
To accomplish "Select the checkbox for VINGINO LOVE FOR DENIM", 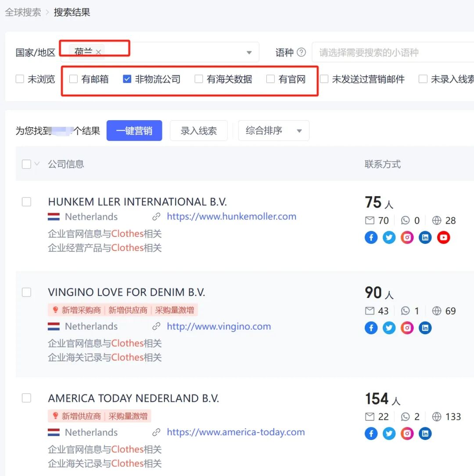I will (26, 292).
